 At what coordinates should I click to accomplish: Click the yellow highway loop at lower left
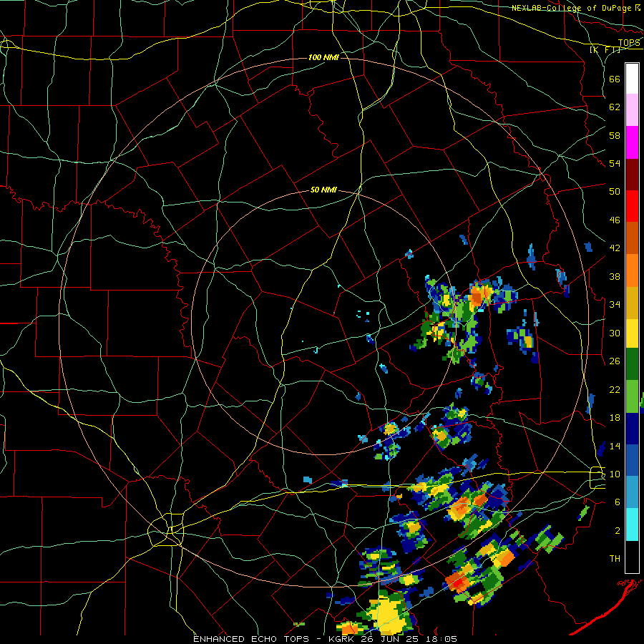(166, 530)
